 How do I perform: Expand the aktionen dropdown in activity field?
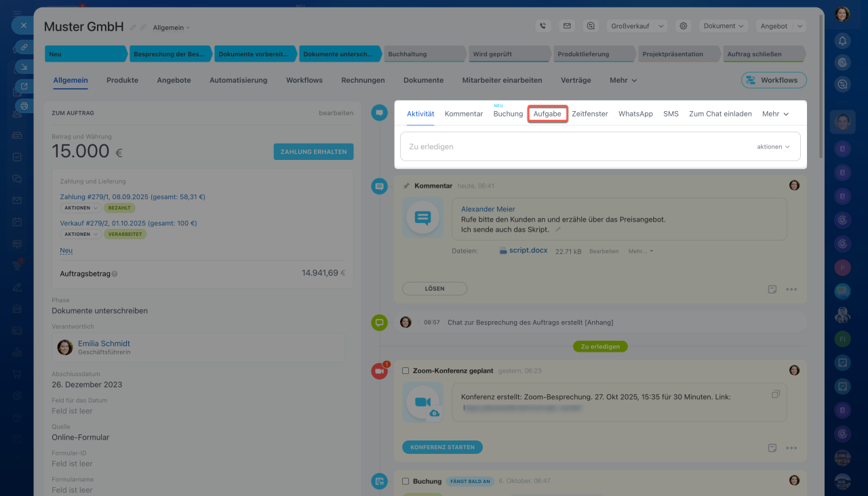pos(773,146)
